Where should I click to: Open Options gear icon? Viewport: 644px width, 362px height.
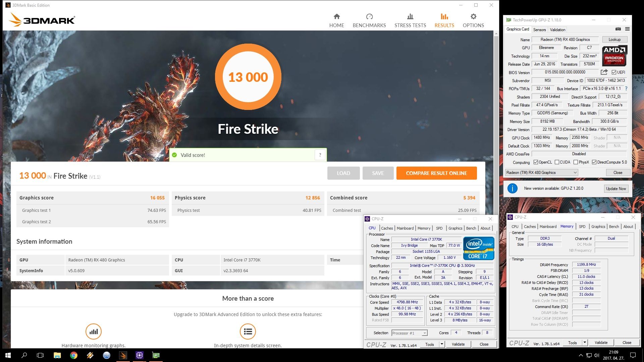coord(473,17)
